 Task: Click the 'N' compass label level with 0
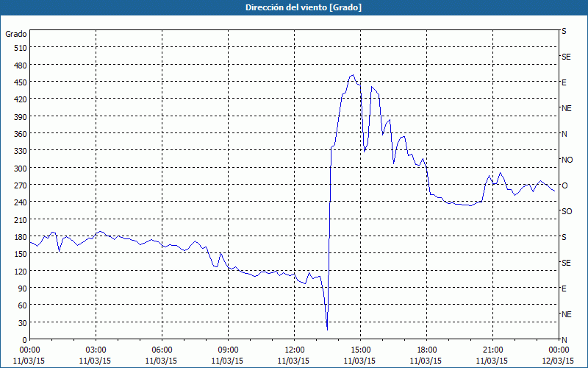coord(564,340)
